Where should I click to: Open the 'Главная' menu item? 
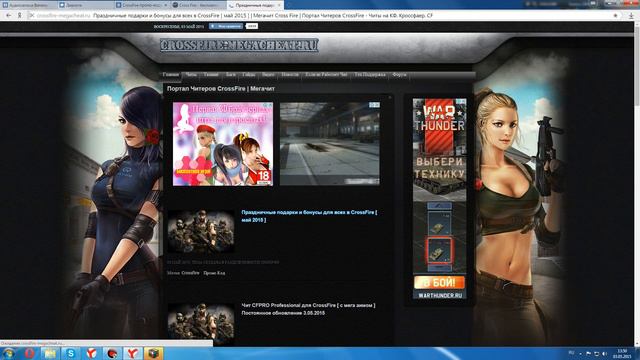pos(171,75)
